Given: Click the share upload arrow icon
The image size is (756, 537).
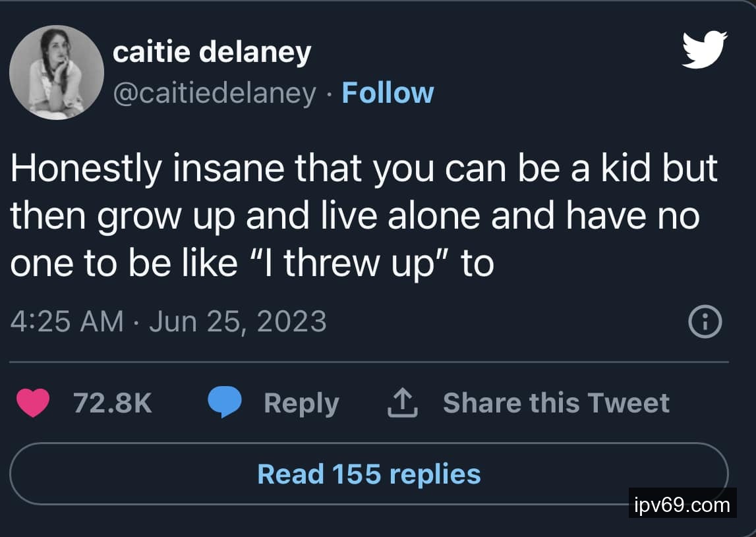Looking at the screenshot, I should 402,403.
